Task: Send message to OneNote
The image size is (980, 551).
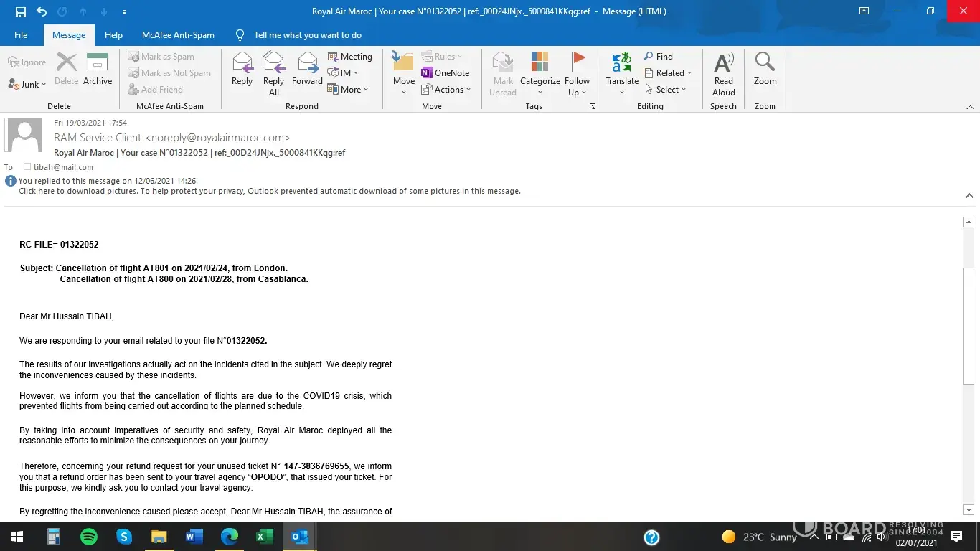Action: (445, 73)
